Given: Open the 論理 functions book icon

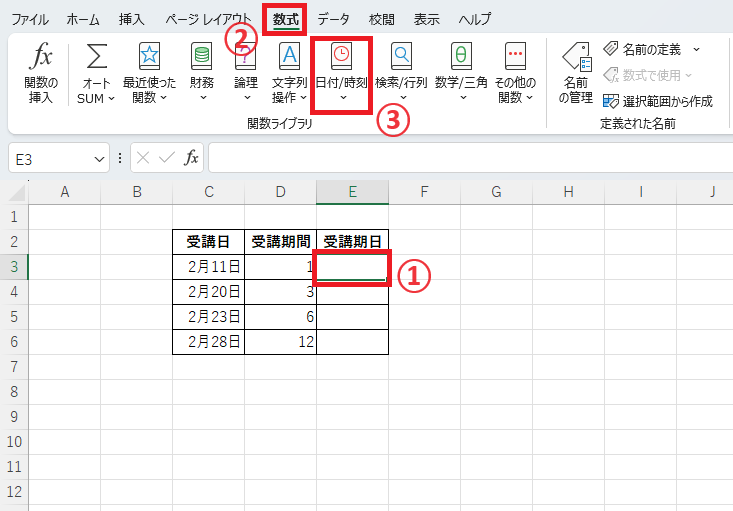Looking at the screenshot, I should click(246, 56).
